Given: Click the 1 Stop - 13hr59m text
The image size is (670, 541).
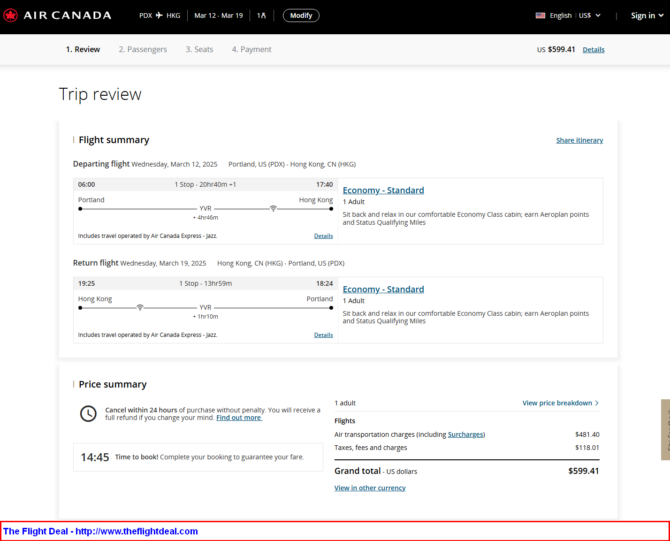Looking at the screenshot, I should (206, 284).
